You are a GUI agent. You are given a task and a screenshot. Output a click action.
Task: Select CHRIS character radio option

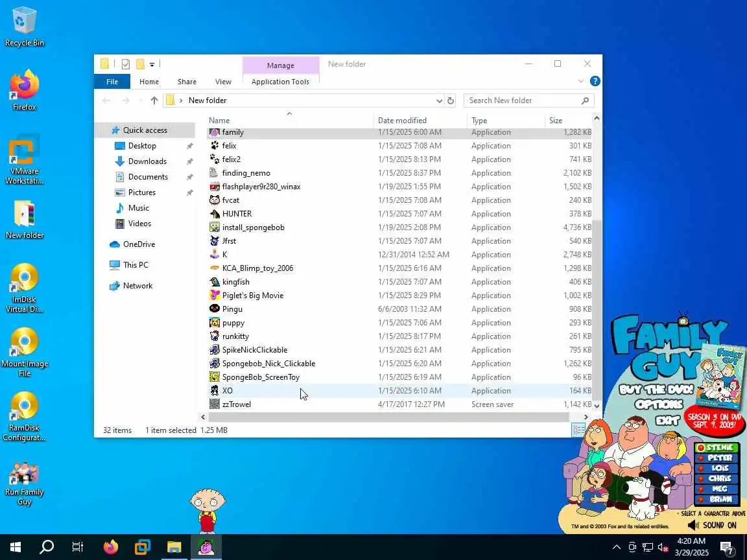pos(717,478)
